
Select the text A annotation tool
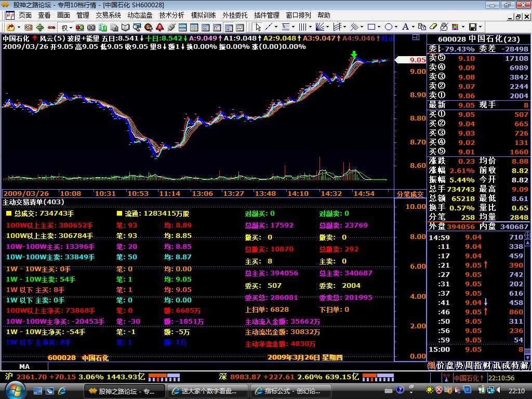(405, 27)
